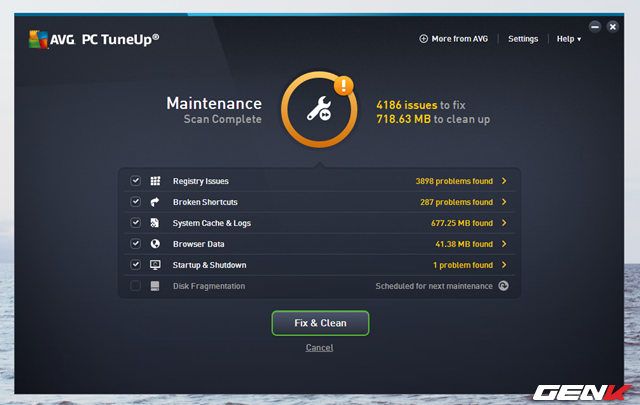
Task: Uncheck the Broken Shortcuts checkbox
Action: tap(135, 202)
